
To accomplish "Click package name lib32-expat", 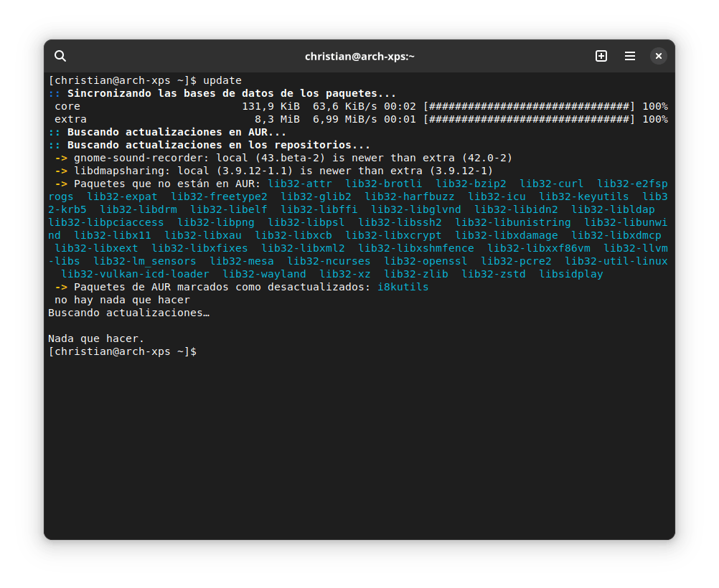I will 123,196.
